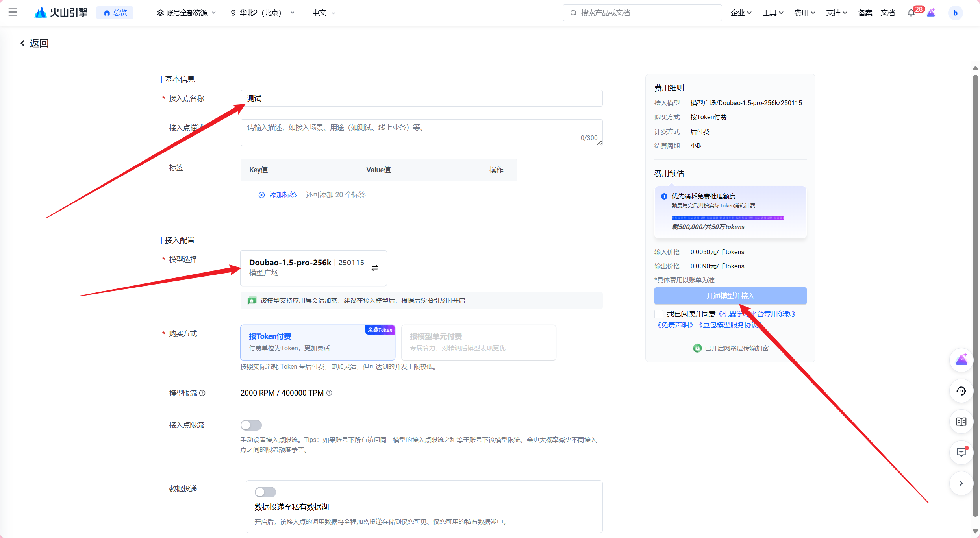Click the Key值 column header
Viewport: 980px width, 538px height.
coord(258,170)
